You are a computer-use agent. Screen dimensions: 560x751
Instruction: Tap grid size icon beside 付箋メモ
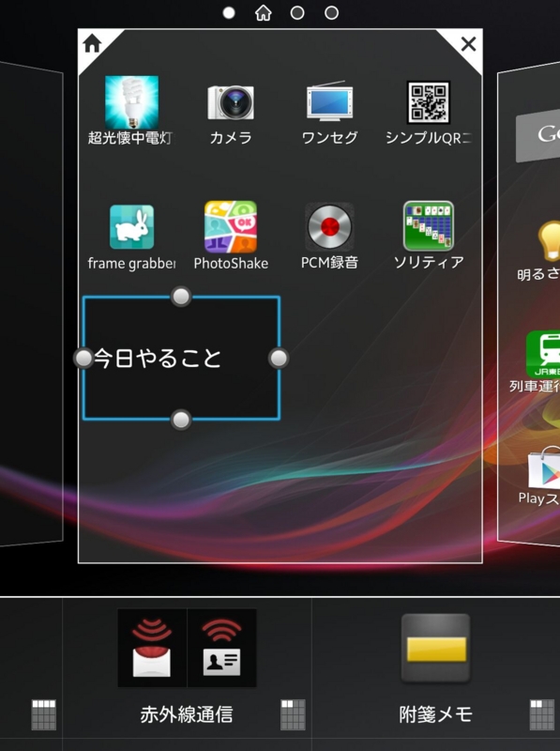[x=542, y=714]
